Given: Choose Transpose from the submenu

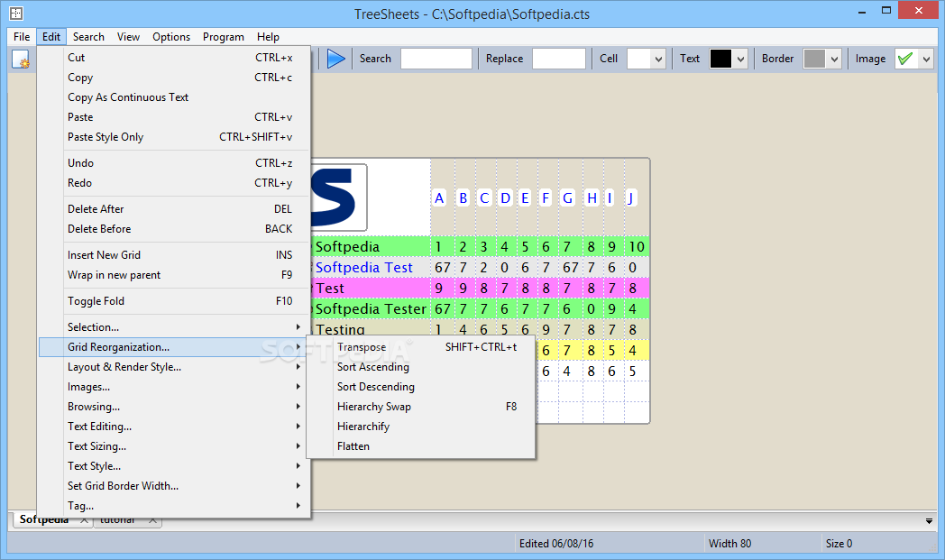Looking at the screenshot, I should pyautogui.click(x=421, y=346).
